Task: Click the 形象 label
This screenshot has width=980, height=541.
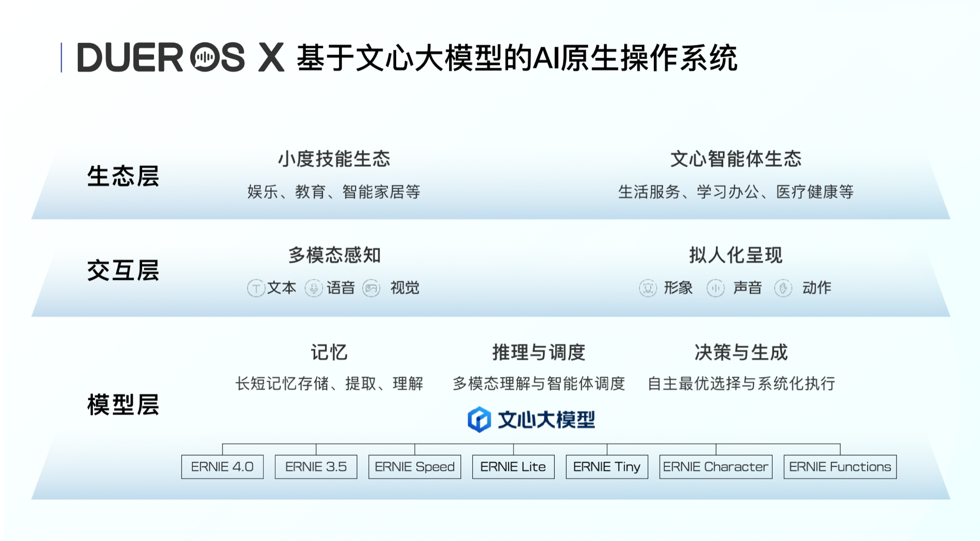Action: (678, 288)
